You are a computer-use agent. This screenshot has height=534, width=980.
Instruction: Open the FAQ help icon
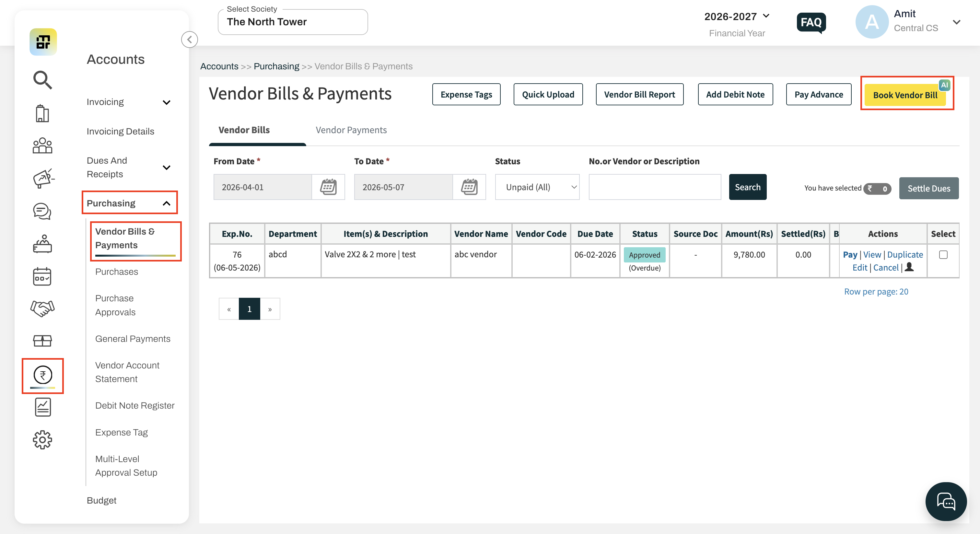coord(811,23)
